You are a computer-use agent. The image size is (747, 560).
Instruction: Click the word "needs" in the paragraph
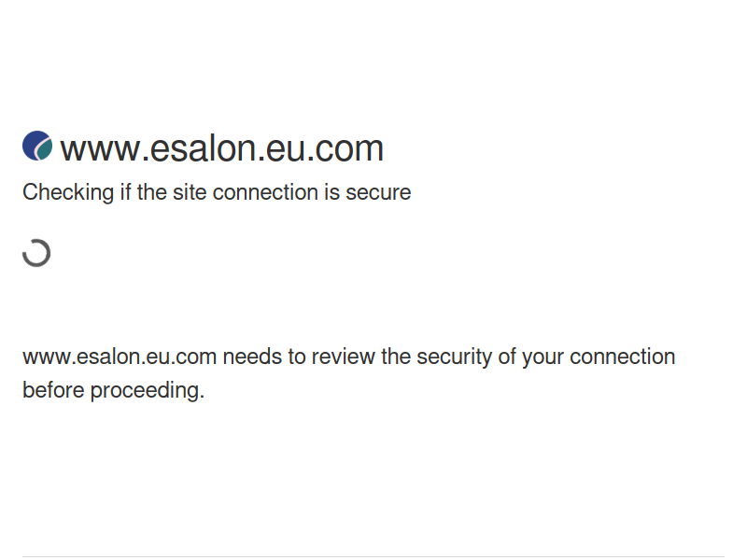[x=251, y=357]
